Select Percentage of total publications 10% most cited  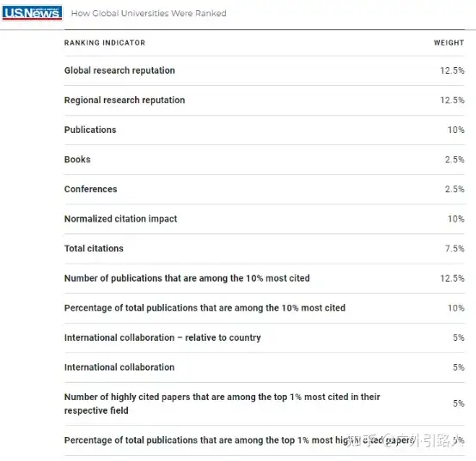[x=265, y=308]
